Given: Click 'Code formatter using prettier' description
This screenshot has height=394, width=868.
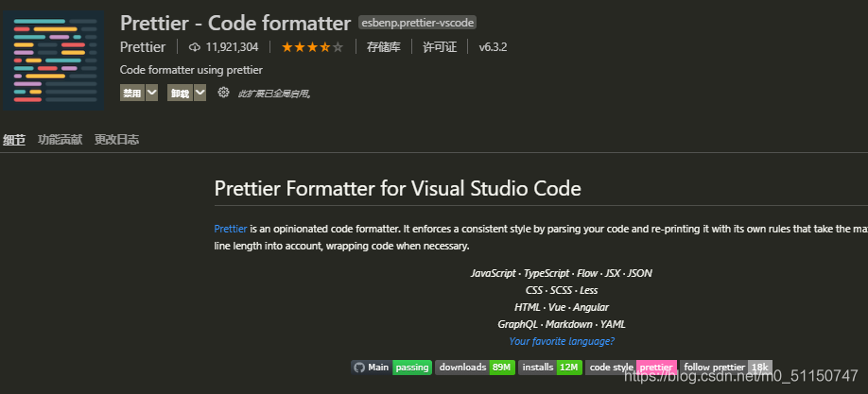Looking at the screenshot, I should (x=191, y=70).
